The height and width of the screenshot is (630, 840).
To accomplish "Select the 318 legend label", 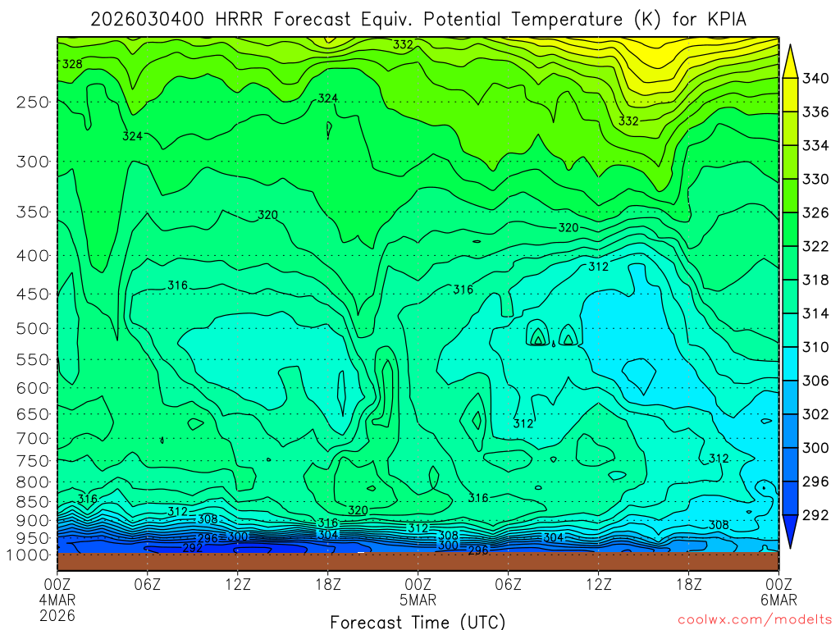I will click(x=815, y=280).
